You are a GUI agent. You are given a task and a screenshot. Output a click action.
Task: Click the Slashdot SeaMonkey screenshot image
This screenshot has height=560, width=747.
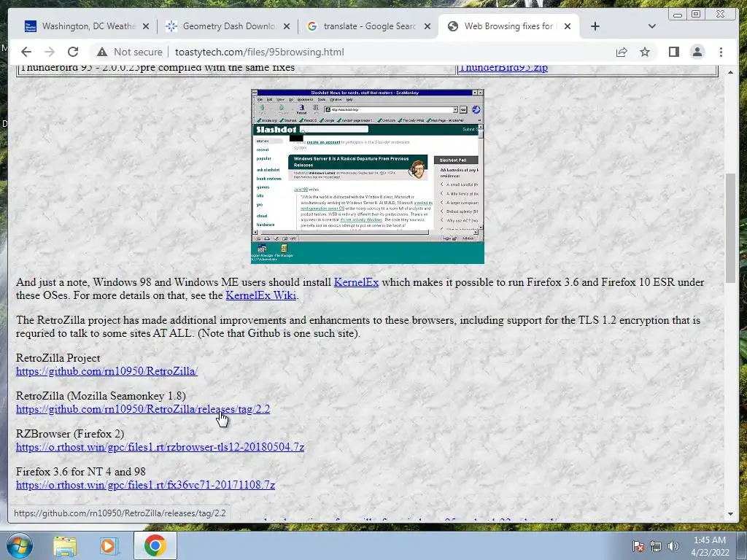coord(368,176)
